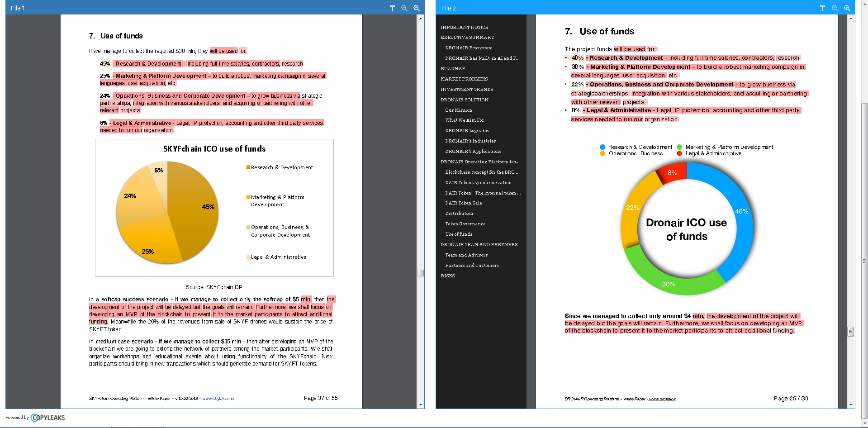Go to DAIR Token - The internal token entry

click(x=483, y=193)
